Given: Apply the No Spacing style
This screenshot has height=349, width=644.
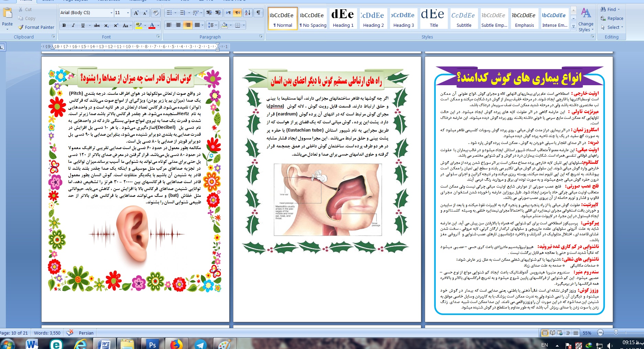Looking at the screenshot, I should point(313,18).
